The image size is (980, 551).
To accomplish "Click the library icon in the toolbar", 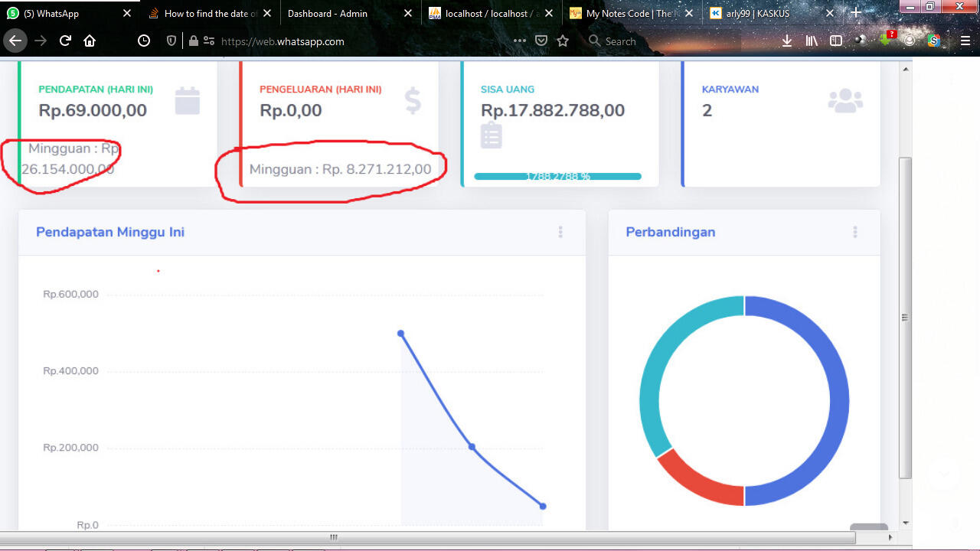I will pyautogui.click(x=812, y=41).
